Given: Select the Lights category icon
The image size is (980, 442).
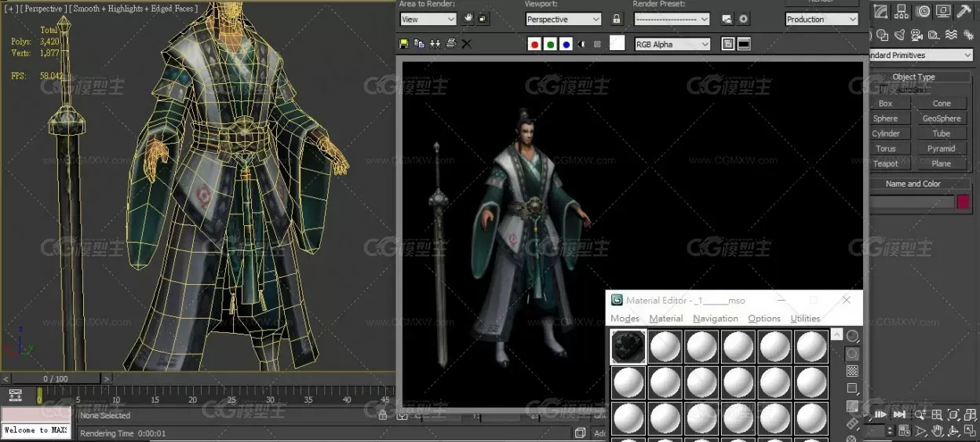Looking at the screenshot, I should pos(900,35).
